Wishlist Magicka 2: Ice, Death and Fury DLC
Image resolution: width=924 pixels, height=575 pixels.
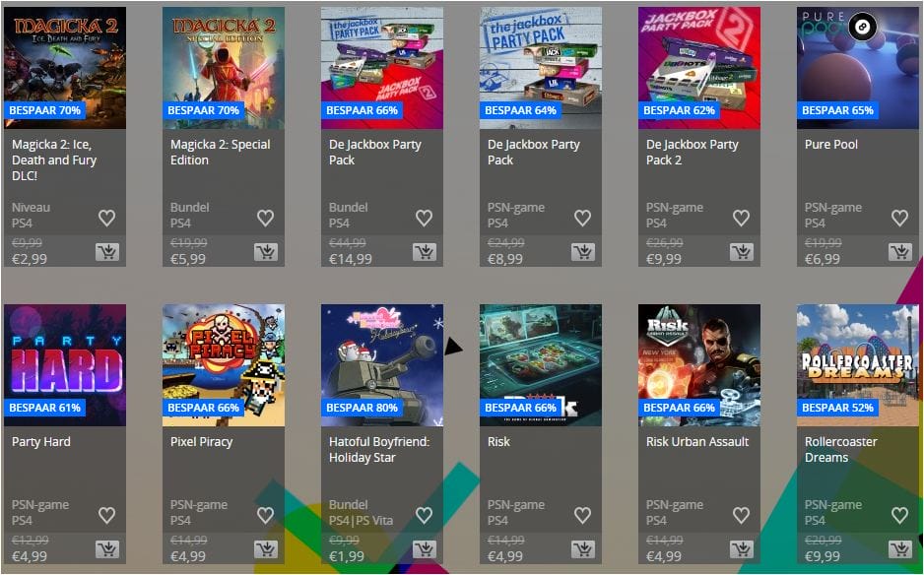[106, 218]
